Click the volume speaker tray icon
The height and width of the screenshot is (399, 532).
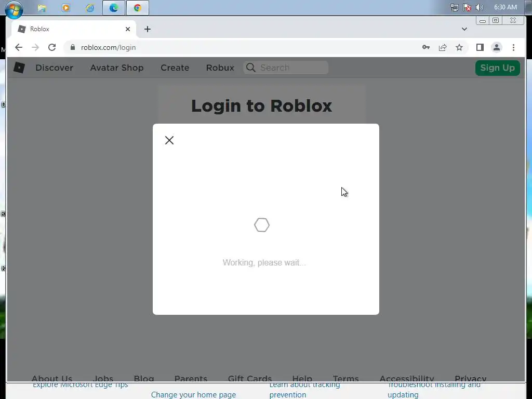[x=479, y=7]
